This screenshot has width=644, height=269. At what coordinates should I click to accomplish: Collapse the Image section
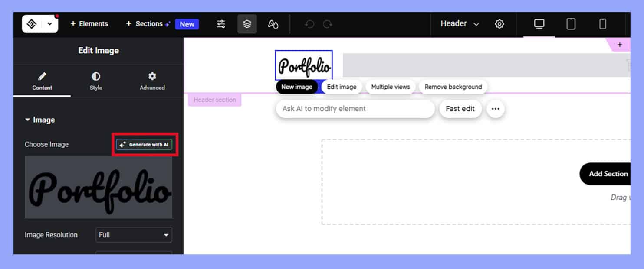pos(40,120)
